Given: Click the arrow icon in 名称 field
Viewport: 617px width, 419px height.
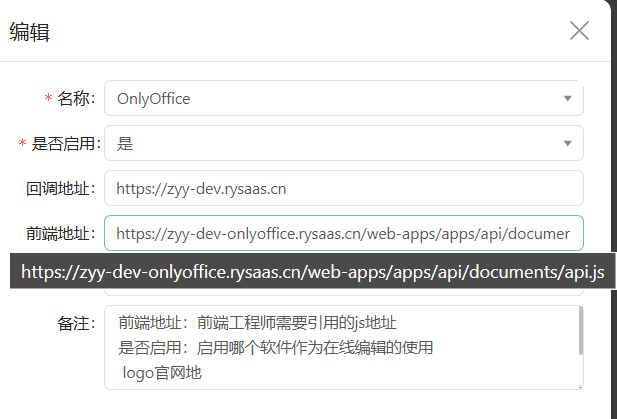Looking at the screenshot, I should tap(567, 98).
